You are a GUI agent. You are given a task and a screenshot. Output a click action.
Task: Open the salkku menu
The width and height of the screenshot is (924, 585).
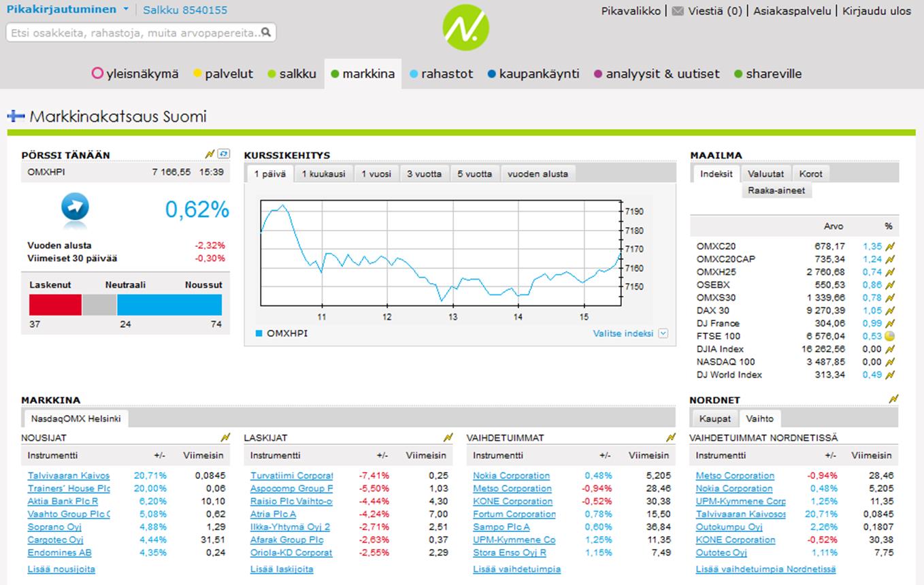click(292, 73)
